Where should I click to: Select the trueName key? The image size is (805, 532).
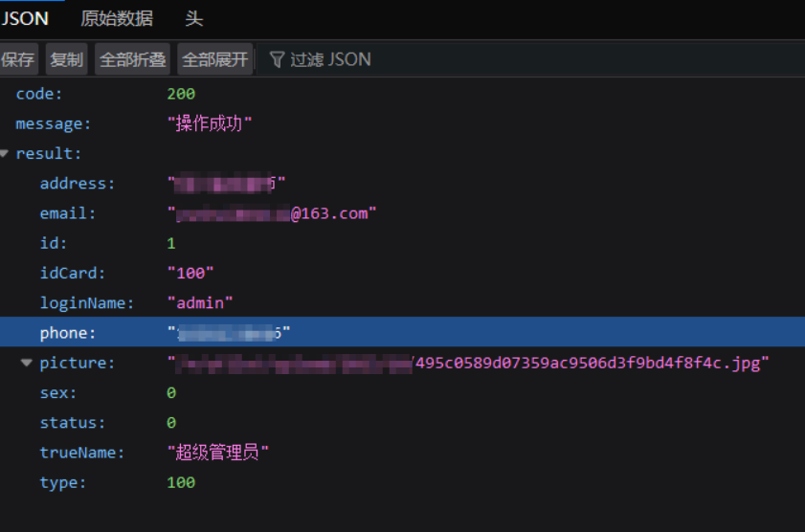(x=82, y=453)
